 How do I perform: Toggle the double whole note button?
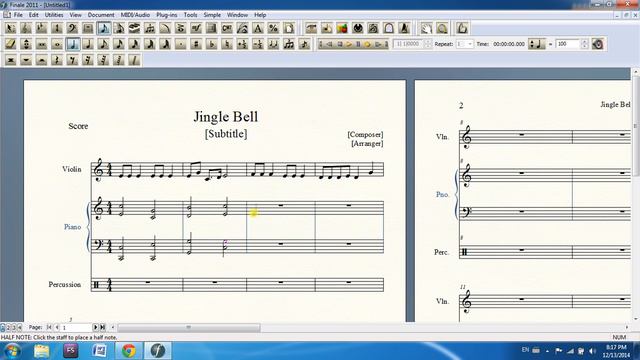41,44
